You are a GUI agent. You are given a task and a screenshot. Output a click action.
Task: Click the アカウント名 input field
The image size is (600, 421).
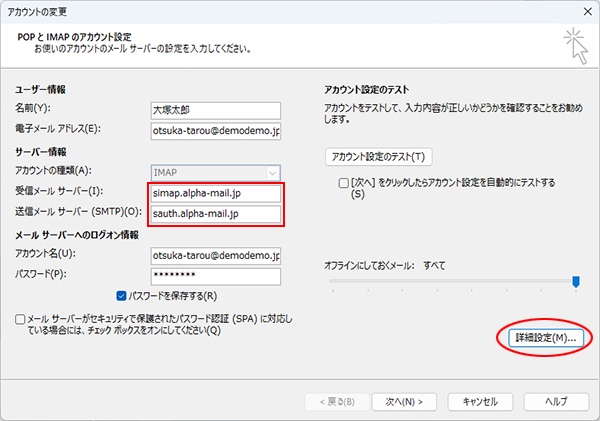(x=214, y=255)
